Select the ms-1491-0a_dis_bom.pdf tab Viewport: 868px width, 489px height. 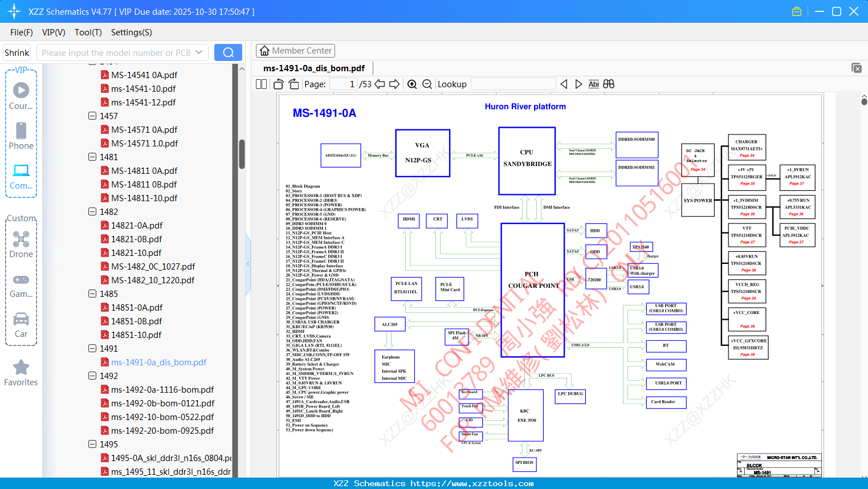pos(314,68)
